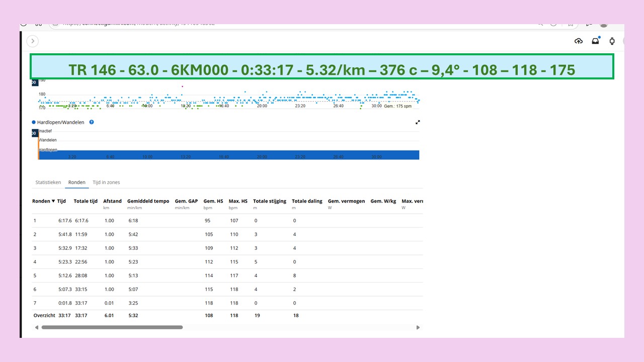Select lap 5 time 5:12.6
The width and height of the screenshot is (644, 362).
click(65, 276)
